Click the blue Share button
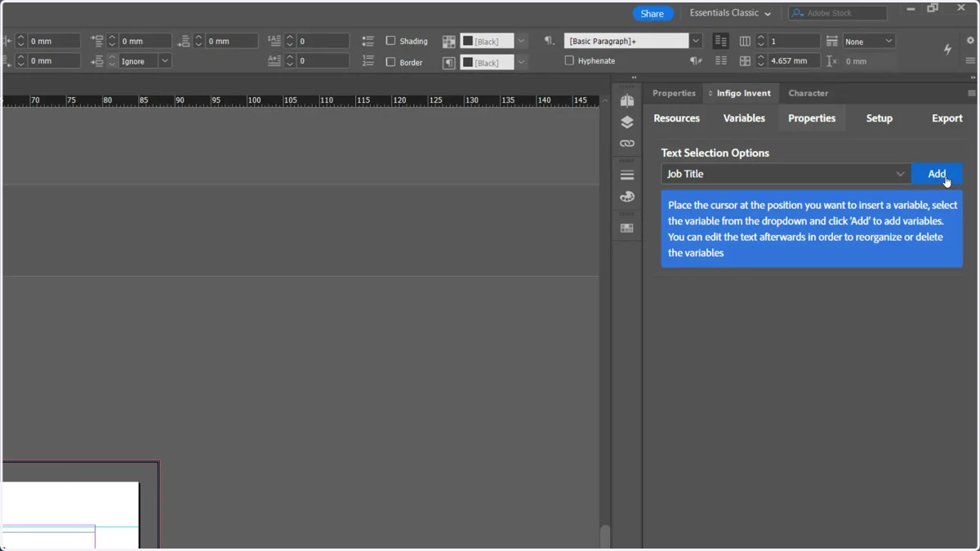980x551 pixels. [653, 13]
